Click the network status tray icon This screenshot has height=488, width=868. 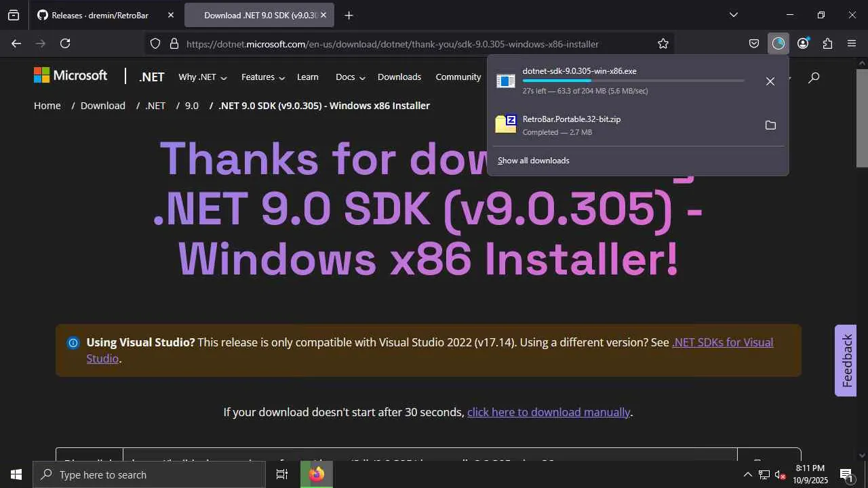point(764,474)
